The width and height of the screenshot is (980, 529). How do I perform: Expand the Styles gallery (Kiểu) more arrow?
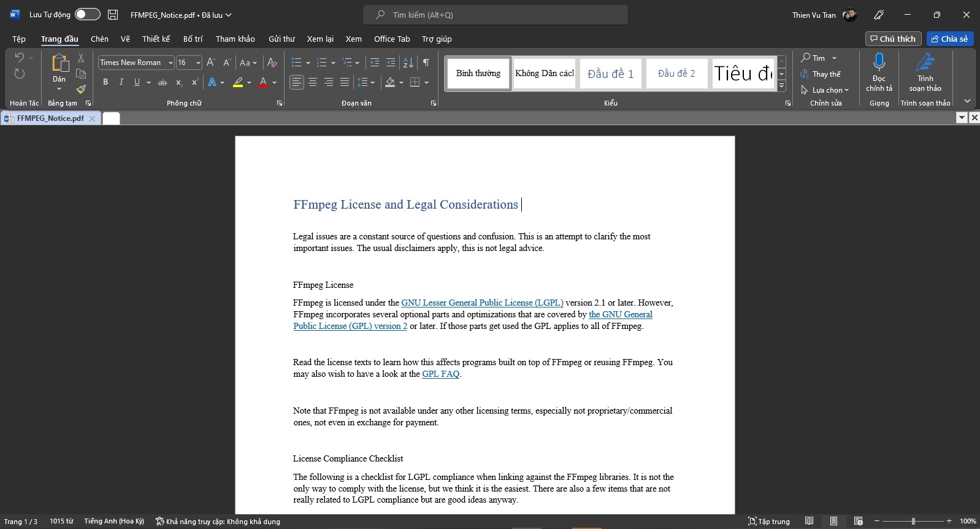(782, 87)
